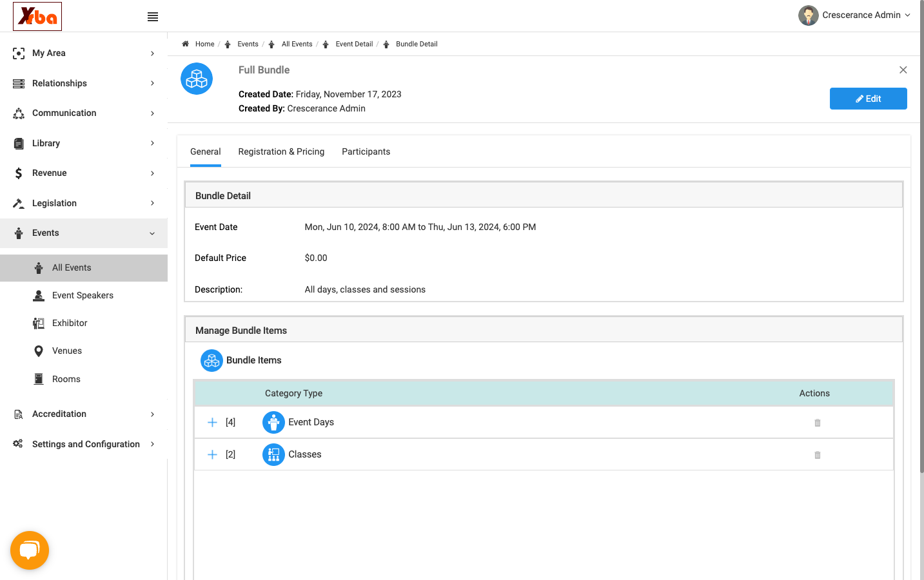Go to Home breadcrumb link
This screenshot has width=924, height=580.
tap(204, 44)
